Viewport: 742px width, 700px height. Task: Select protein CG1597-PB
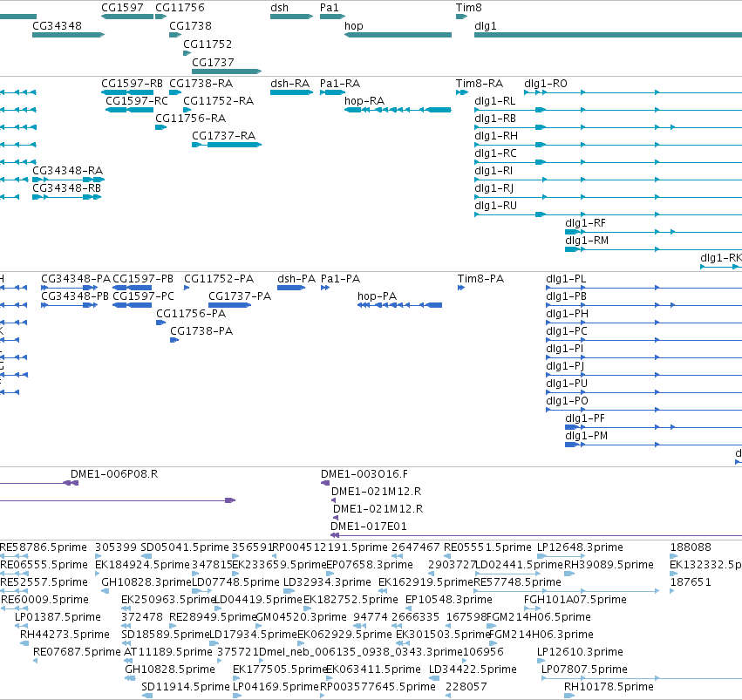point(143,279)
